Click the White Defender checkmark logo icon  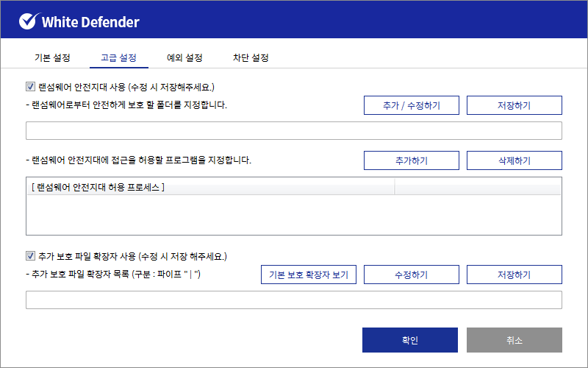pyautogui.click(x=28, y=21)
